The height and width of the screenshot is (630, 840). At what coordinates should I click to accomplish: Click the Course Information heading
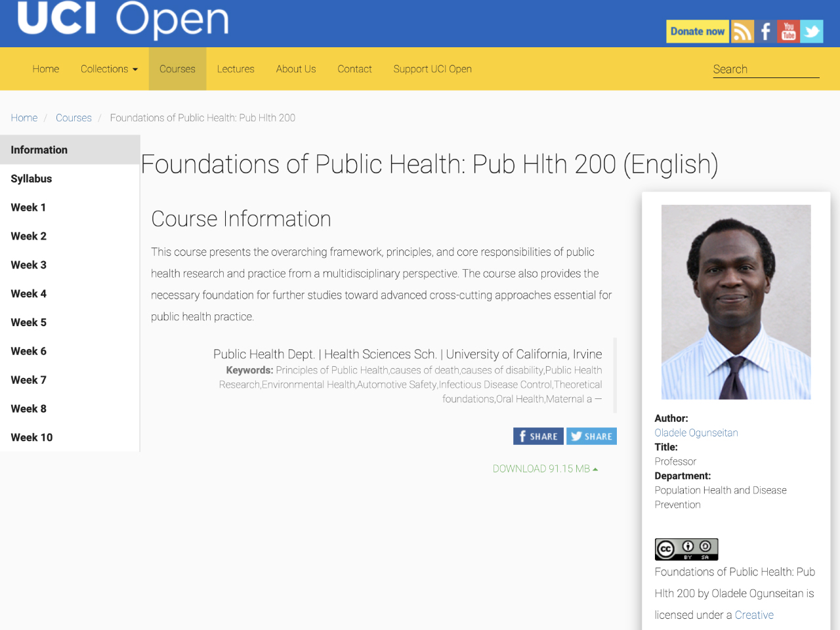click(241, 219)
